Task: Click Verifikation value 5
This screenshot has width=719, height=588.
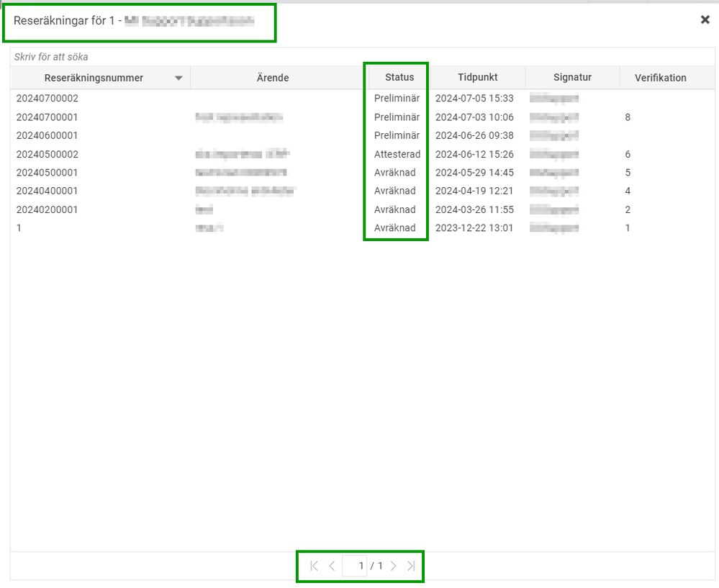Action: pos(628,173)
